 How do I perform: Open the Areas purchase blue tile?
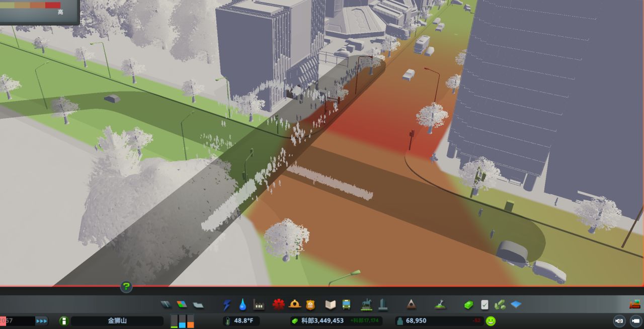pos(516,304)
